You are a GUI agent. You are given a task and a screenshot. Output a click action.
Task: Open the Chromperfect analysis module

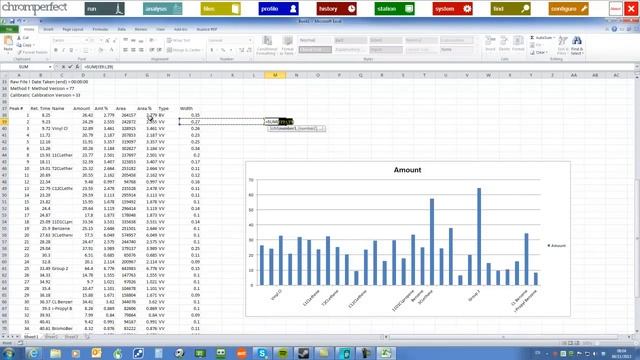coord(162,9)
